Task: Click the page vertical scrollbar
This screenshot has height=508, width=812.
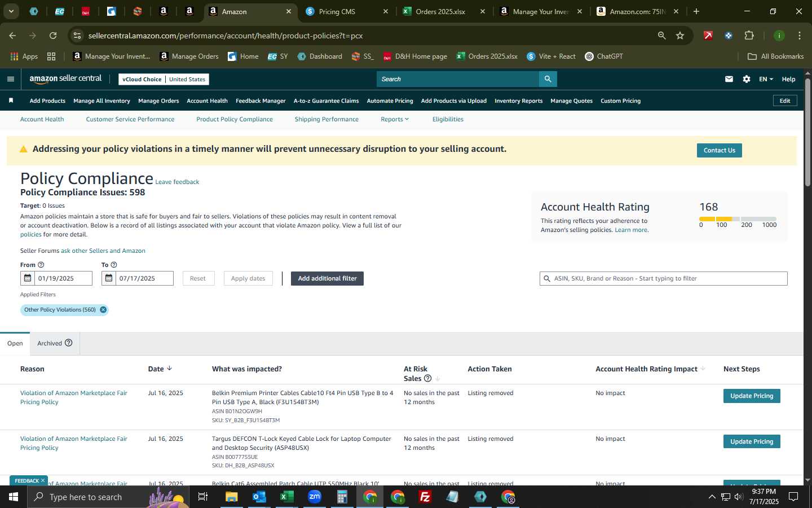Action: tap(807, 133)
